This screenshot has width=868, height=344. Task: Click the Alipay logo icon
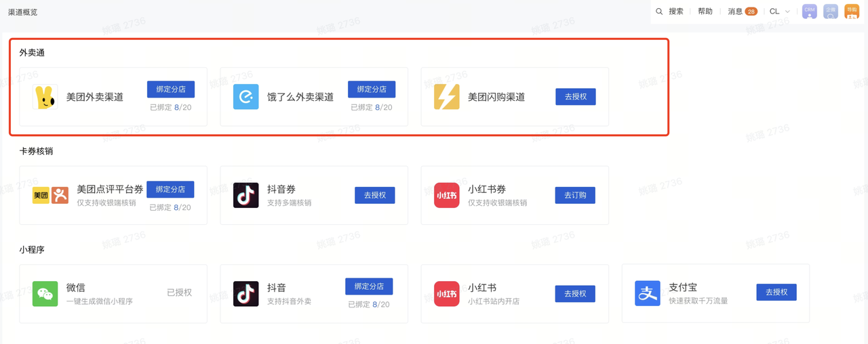tap(648, 294)
